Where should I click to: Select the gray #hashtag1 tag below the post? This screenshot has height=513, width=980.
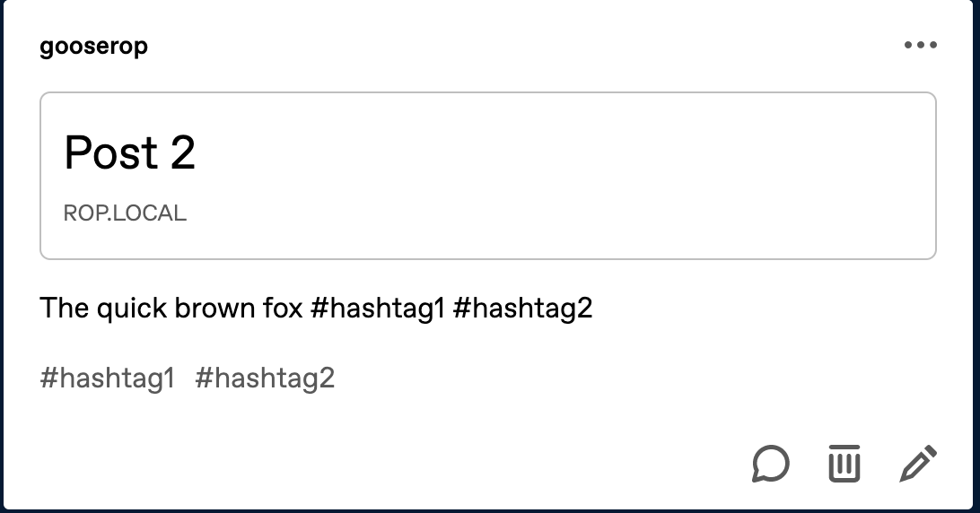(107, 378)
